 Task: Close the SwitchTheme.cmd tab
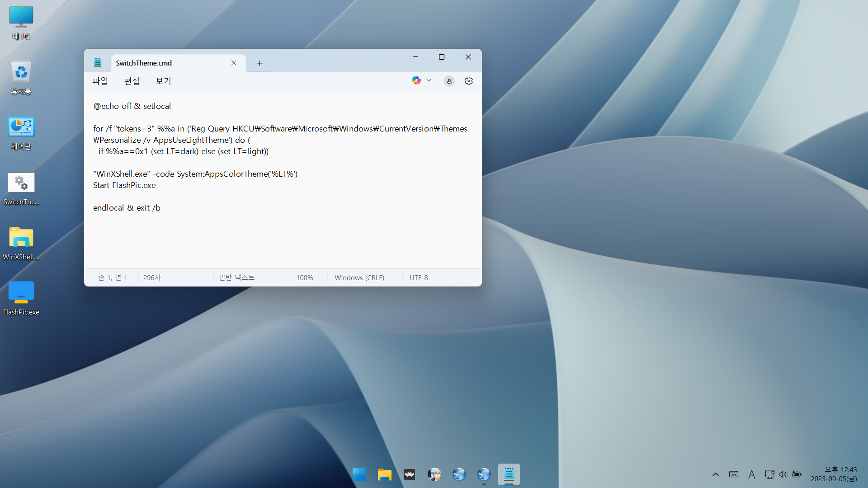pyautogui.click(x=234, y=63)
